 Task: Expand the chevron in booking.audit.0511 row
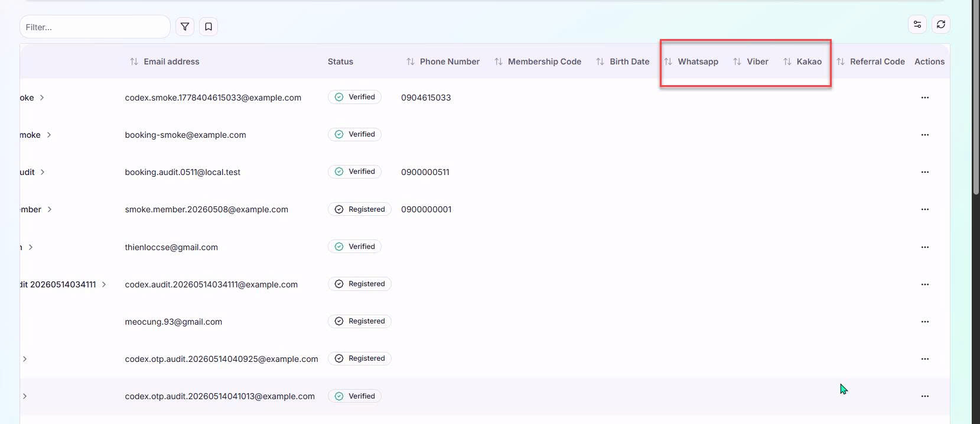[43, 172]
